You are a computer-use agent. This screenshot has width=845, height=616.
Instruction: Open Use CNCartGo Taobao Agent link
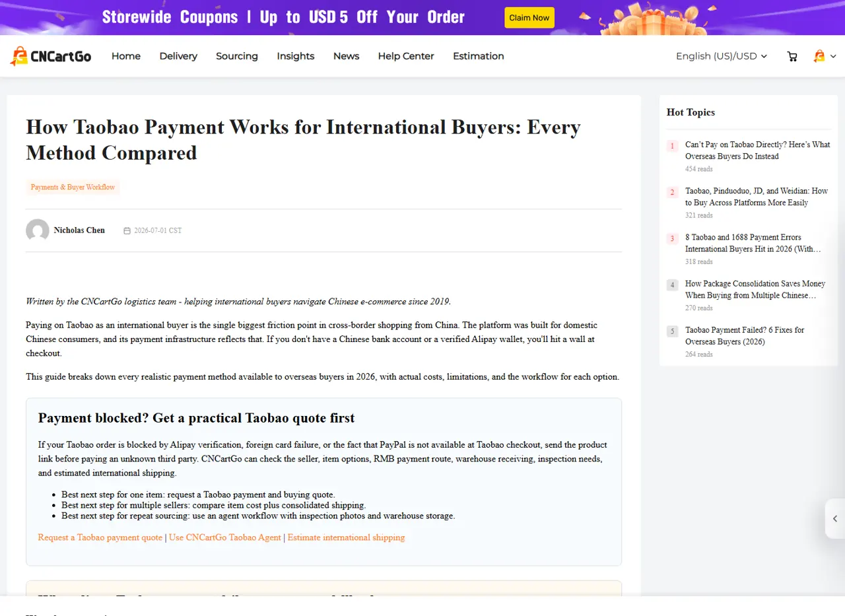click(225, 537)
